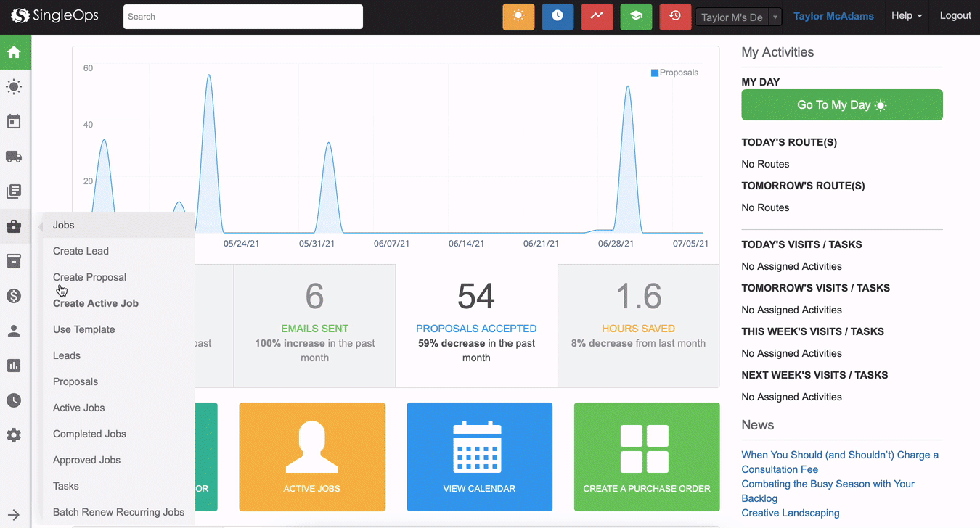The height and width of the screenshot is (528, 980).
Task: Toggle the Proposals legend swatch in the chart
Action: [655, 73]
